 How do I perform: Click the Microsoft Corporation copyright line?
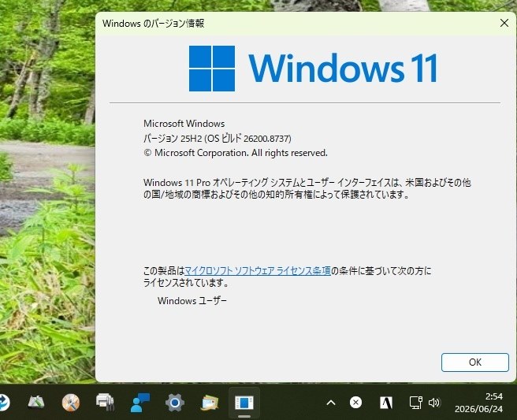(236, 153)
